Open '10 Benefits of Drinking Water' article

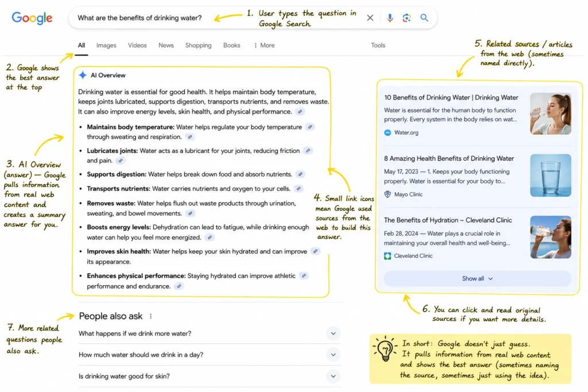pos(451,98)
